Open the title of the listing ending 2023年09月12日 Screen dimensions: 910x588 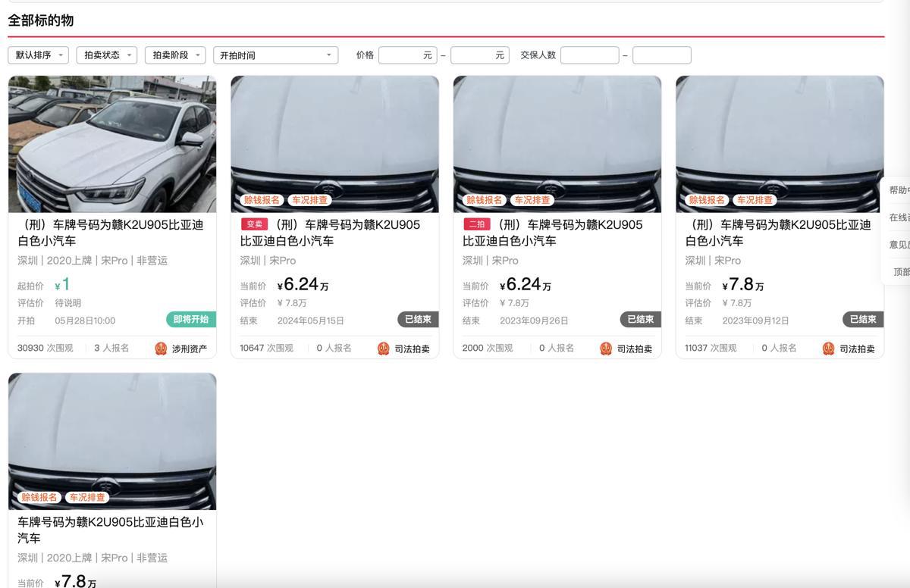click(x=778, y=233)
